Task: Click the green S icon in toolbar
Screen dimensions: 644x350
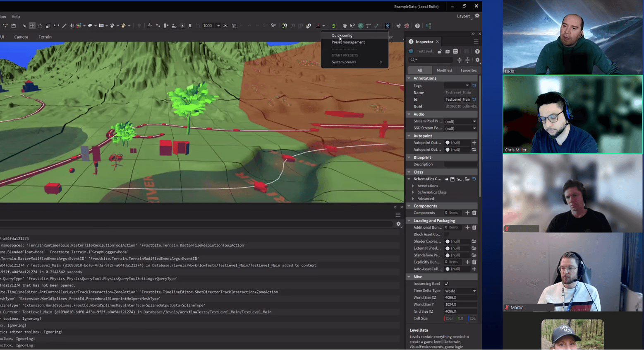Action: (334, 26)
